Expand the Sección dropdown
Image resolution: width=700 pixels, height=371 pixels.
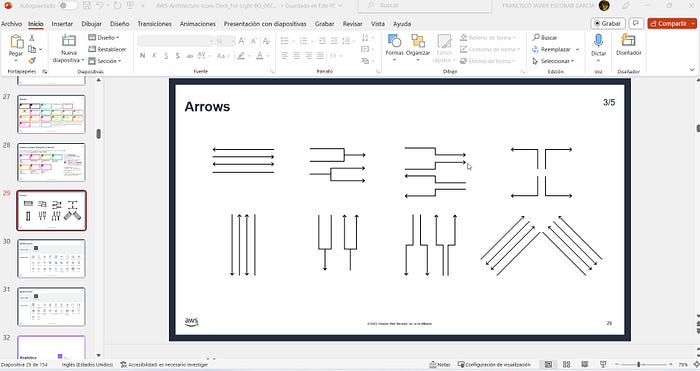pos(104,61)
